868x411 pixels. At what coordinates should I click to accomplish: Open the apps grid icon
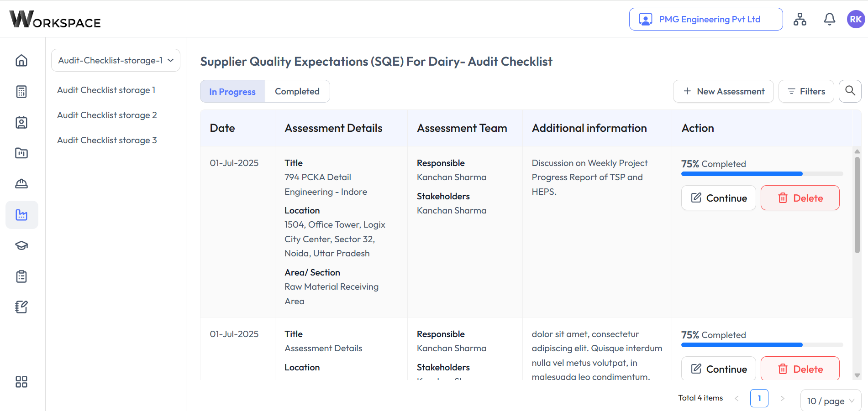[21, 382]
